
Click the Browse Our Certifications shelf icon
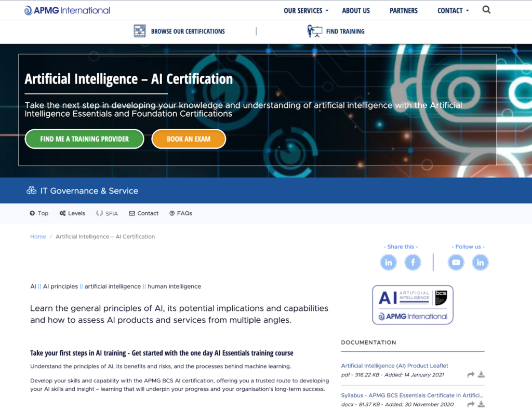pos(139,31)
